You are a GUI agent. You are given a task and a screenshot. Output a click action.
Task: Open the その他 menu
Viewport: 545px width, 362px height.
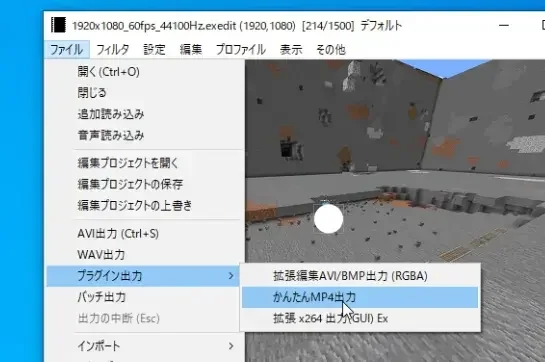[331, 49]
